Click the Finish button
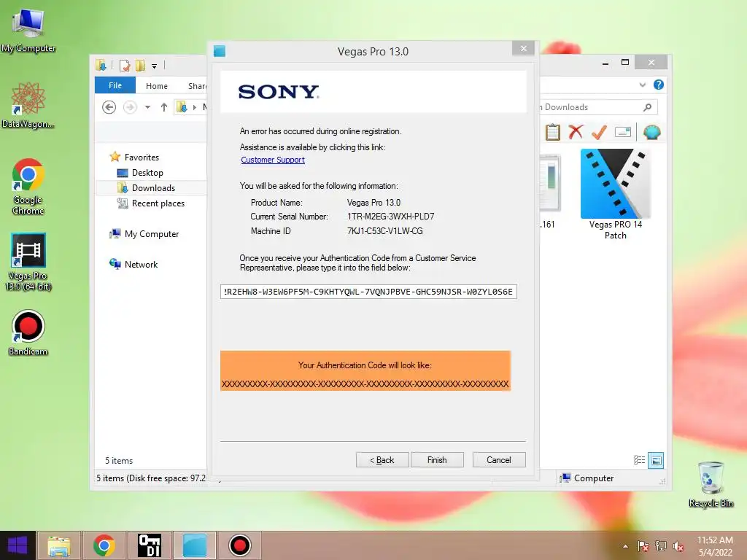This screenshot has height=560, width=747. coord(437,460)
